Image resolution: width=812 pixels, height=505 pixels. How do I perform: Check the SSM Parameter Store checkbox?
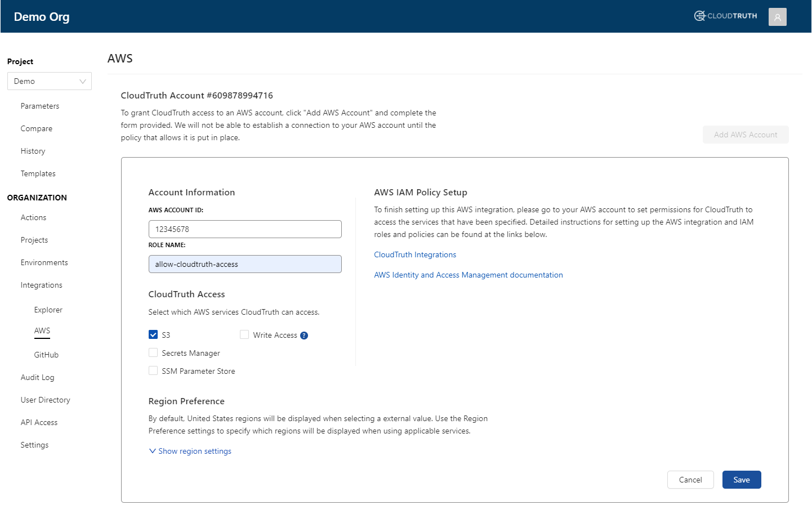click(x=153, y=370)
